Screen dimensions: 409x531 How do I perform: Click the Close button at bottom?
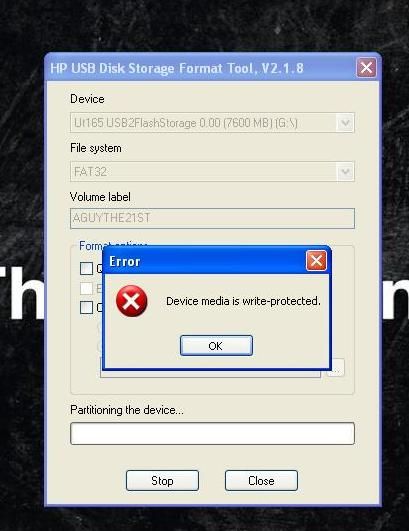(x=261, y=481)
